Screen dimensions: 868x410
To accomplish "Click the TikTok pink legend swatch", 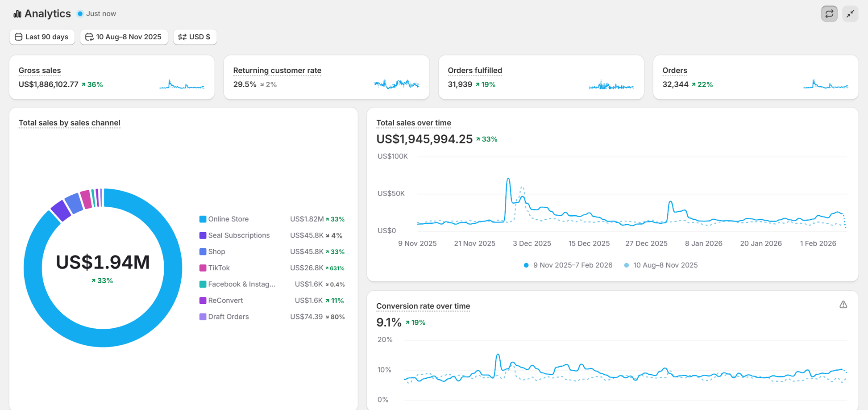I will point(203,268).
